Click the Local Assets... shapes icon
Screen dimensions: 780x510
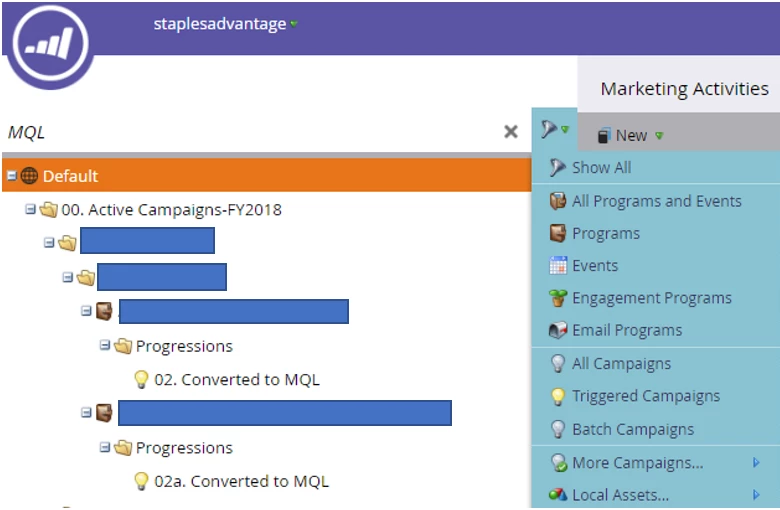click(x=558, y=495)
